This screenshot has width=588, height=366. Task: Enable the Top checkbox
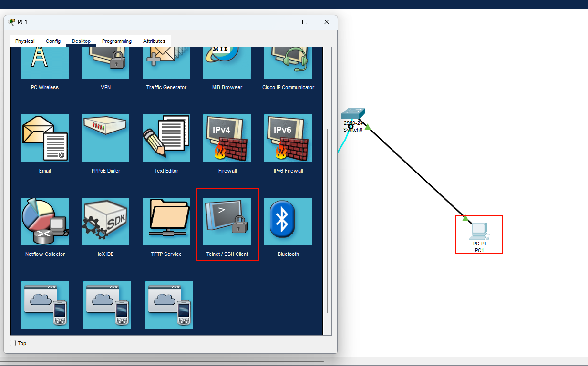[x=13, y=343]
